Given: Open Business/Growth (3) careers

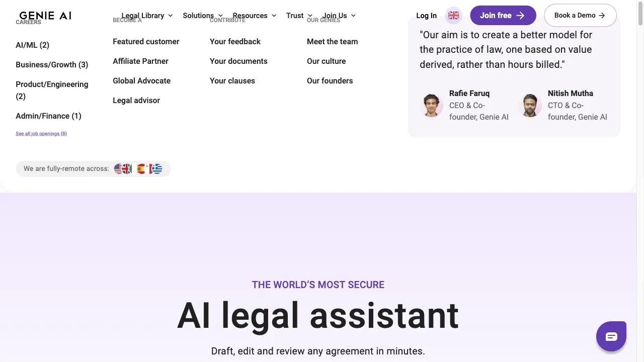Looking at the screenshot, I should [52, 65].
